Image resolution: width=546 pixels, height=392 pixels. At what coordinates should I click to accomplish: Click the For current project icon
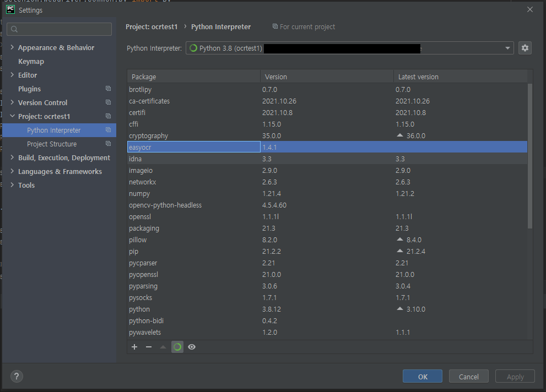(275, 26)
